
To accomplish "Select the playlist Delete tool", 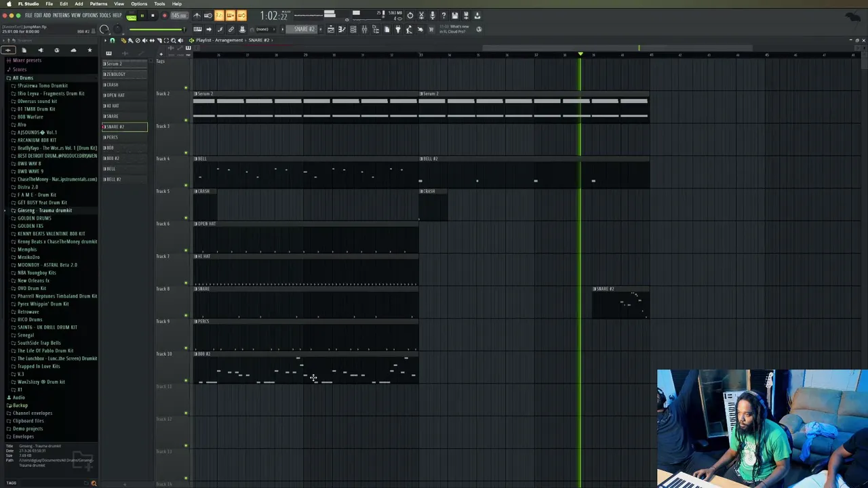I will 138,40.
